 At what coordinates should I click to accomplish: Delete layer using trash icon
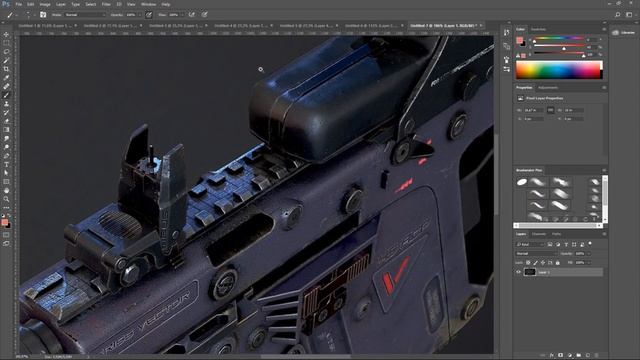pyautogui.click(x=597, y=356)
